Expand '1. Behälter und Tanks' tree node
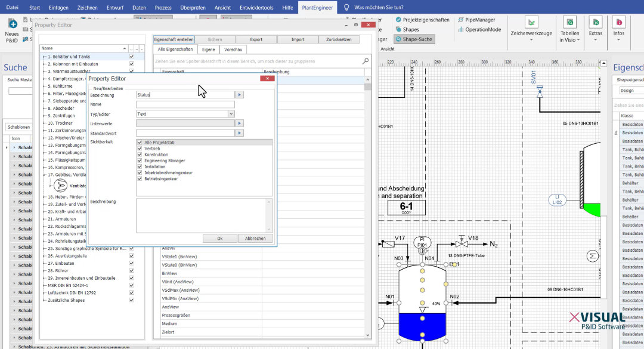 [x=44, y=57]
